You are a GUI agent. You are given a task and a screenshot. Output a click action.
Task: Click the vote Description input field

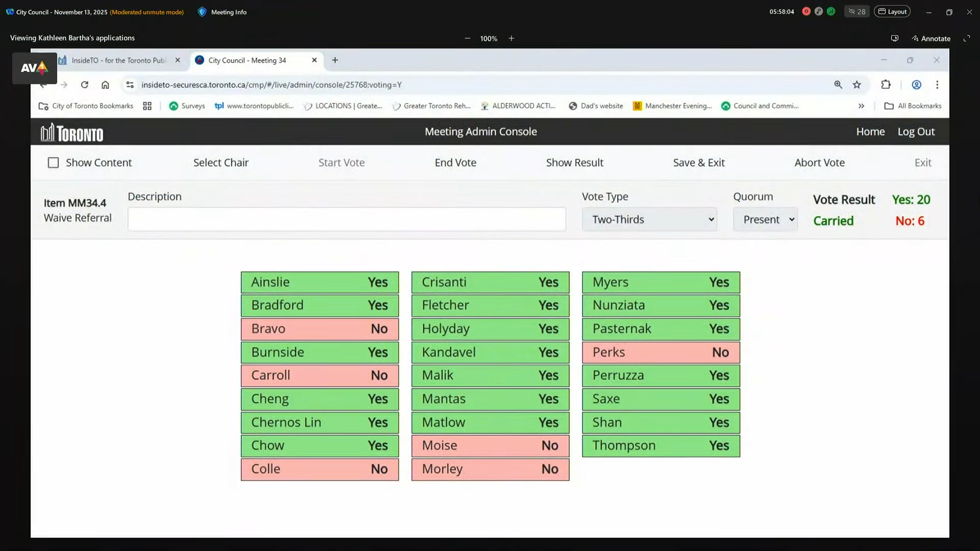coord(347,219)
